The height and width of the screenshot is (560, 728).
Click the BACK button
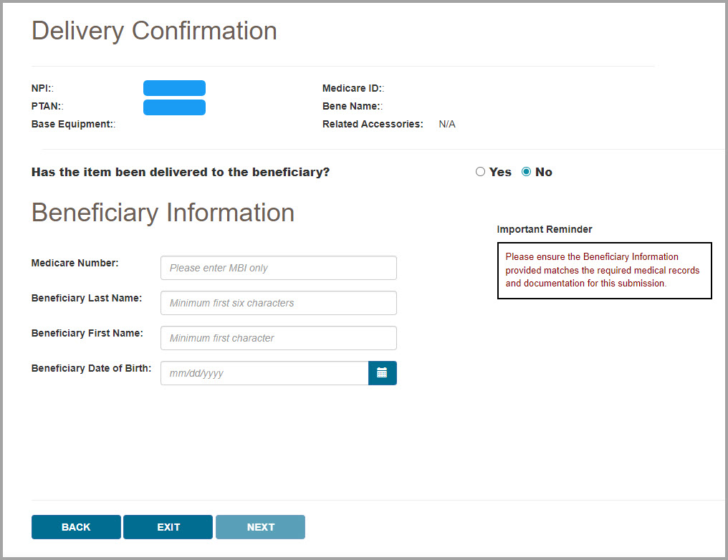coord(75,526)
